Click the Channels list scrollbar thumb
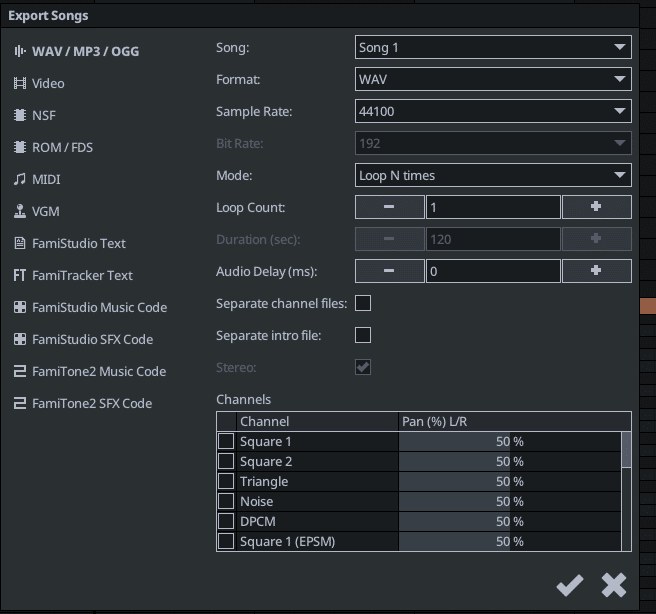The height and width of the screenshot is (614, 656). pyautogui.click(x=626, y=450)
